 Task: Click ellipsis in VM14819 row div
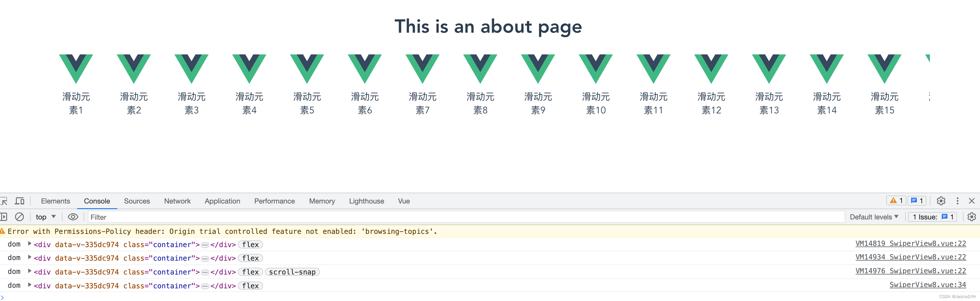pyautogui.click(x=205, y=245)
